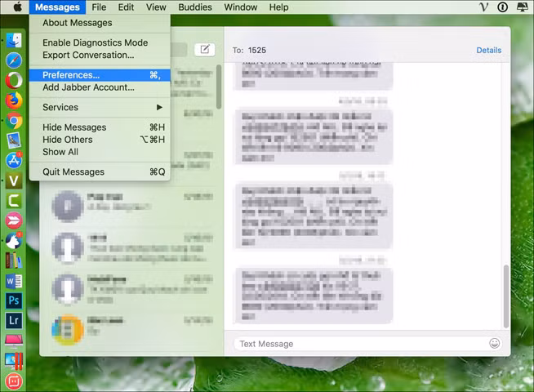Click the display menu bar status icon

coord(522,7)
